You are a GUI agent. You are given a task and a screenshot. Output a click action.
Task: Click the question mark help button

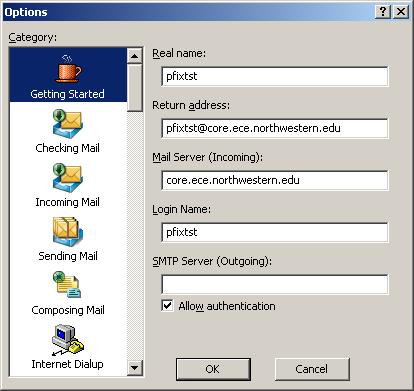coord(383,12)
